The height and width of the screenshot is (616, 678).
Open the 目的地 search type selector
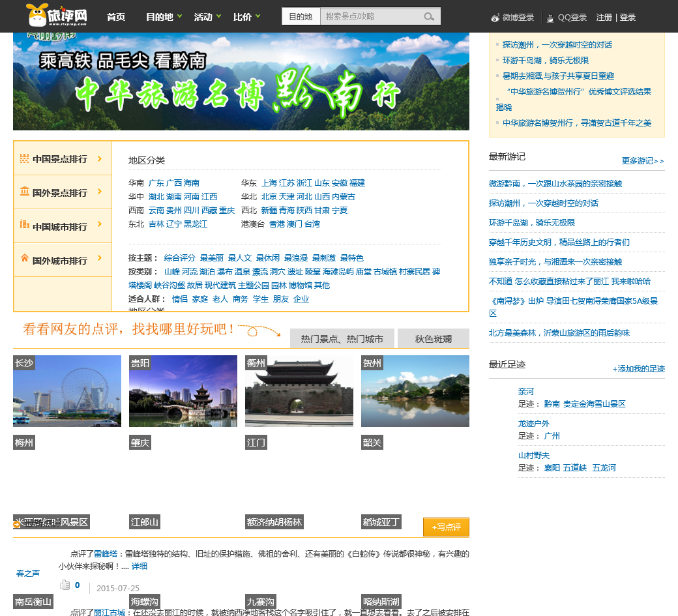[301, 16]
